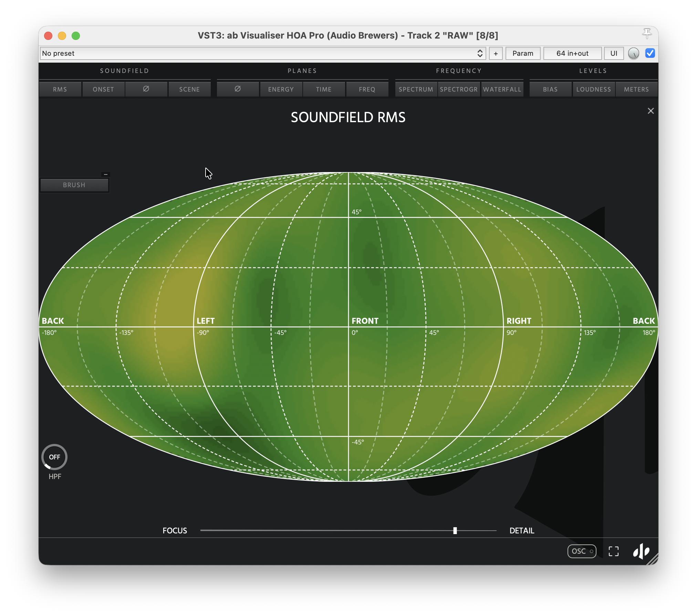Show the SPECTROGR frequency view
The height and width of the screenshot is (616, 697).
[459, 89]
